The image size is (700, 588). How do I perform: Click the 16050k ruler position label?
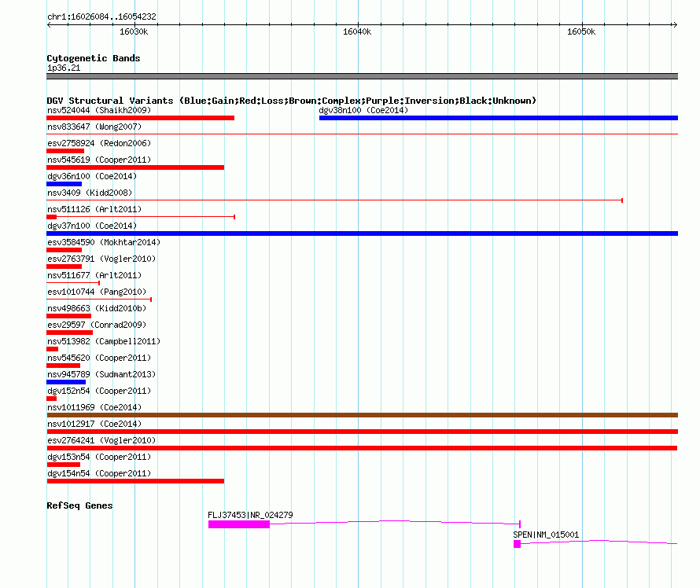click(580, 31)
